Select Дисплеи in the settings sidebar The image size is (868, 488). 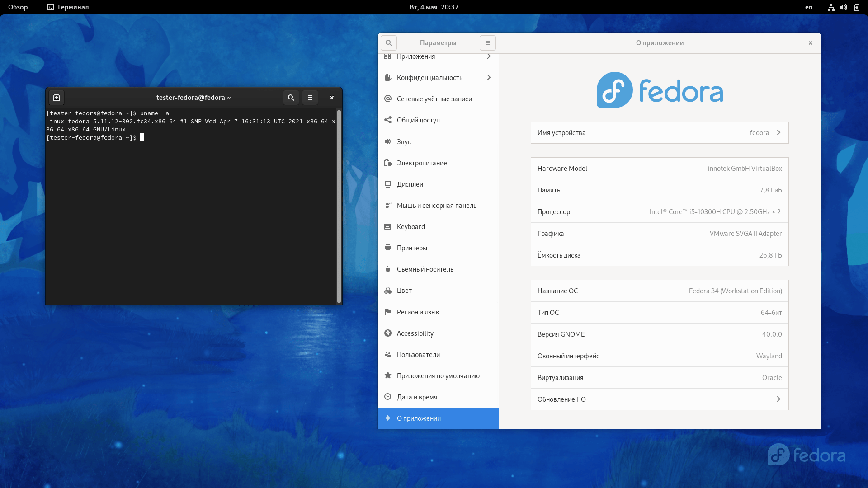[410, 184]
